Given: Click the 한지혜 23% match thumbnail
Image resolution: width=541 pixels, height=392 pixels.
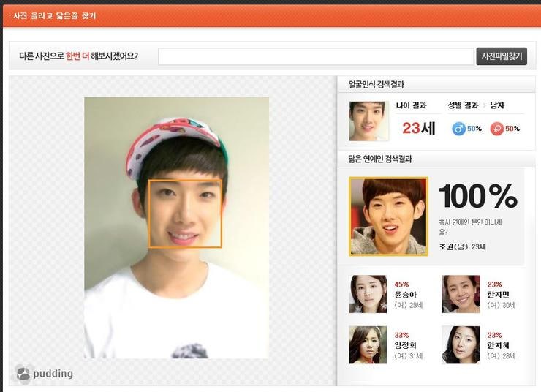Looking at the screenshot, I should [x=461, y=345].
